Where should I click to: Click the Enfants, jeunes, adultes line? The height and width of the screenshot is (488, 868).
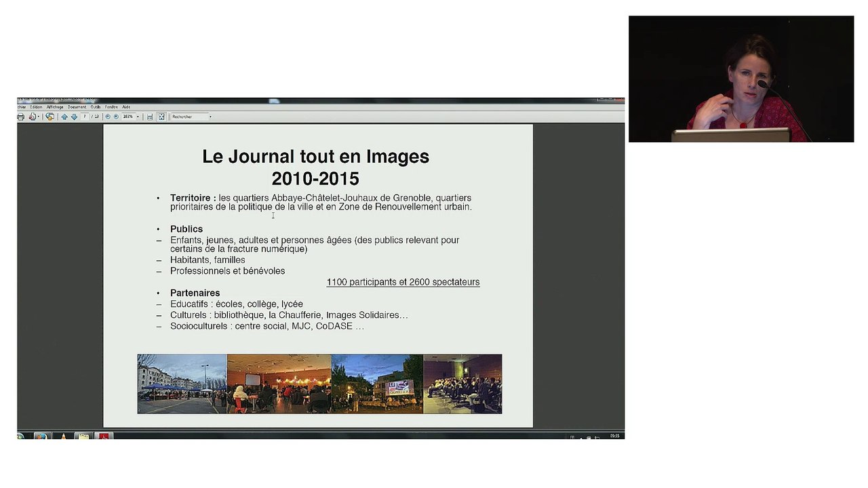pyautogui.click(x=315, y=245)
